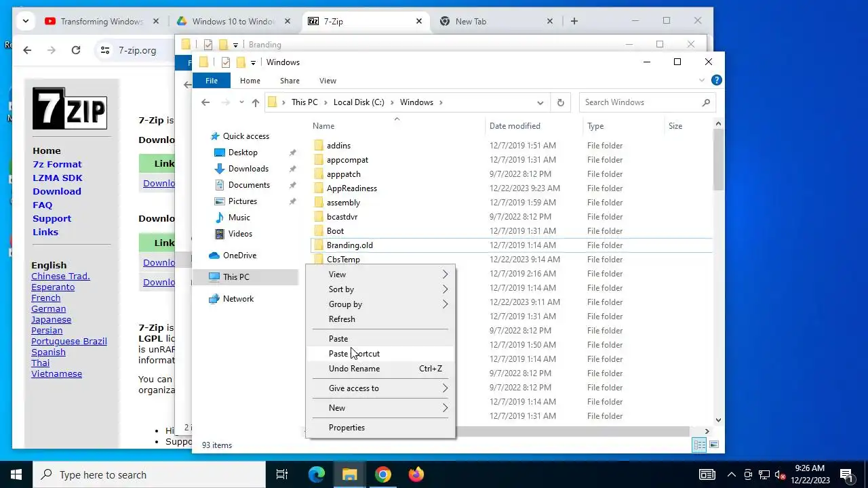Viewport: 868px width, 488px height.
Task: Open File Explorer taskbar icon
Action: coord(350,474)
